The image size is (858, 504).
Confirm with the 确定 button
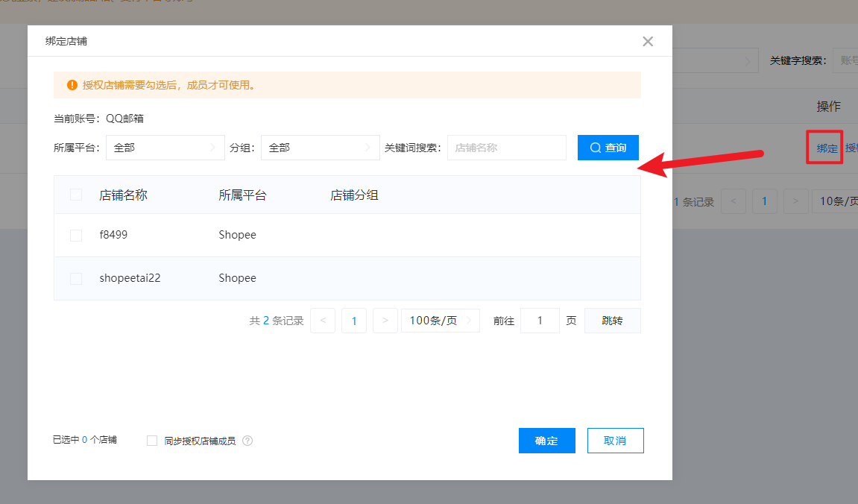(x=546, y=441)
